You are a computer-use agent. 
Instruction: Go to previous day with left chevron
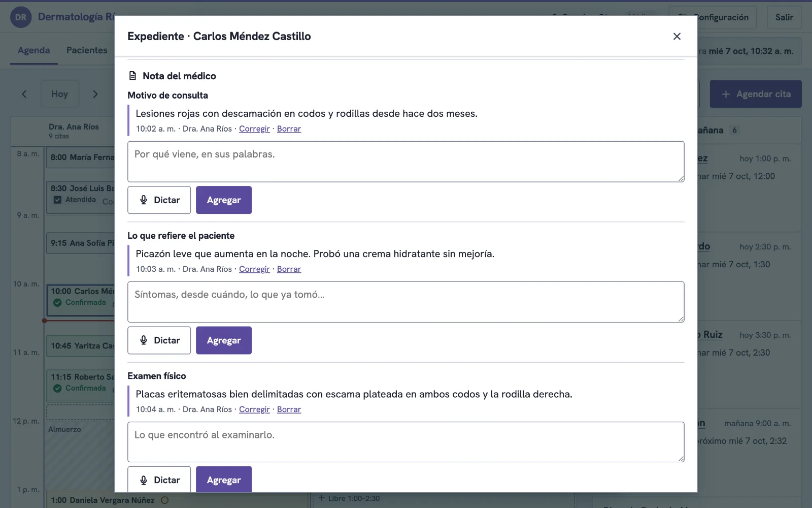pyautogui.click(x=24, y=94)
